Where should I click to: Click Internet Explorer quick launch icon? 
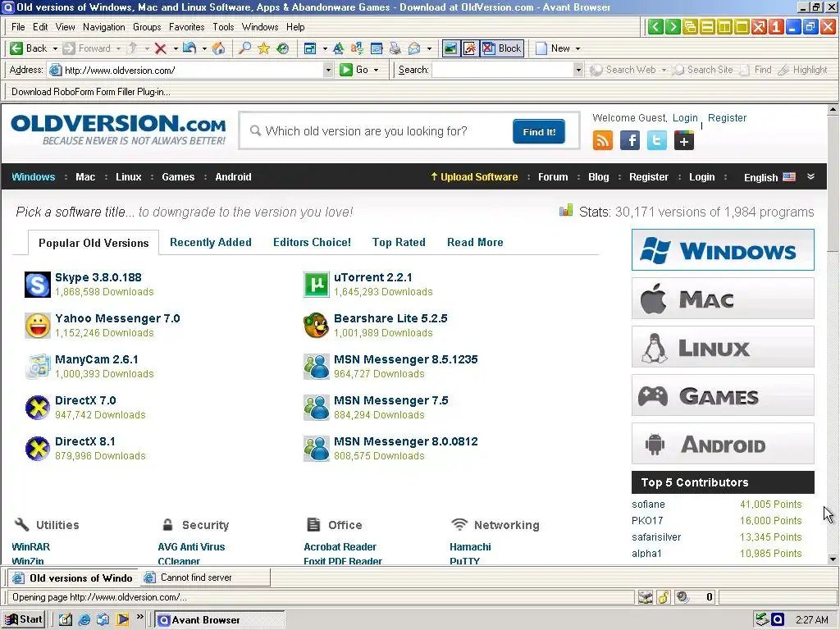pyautogui.click(x=84, y=620)
